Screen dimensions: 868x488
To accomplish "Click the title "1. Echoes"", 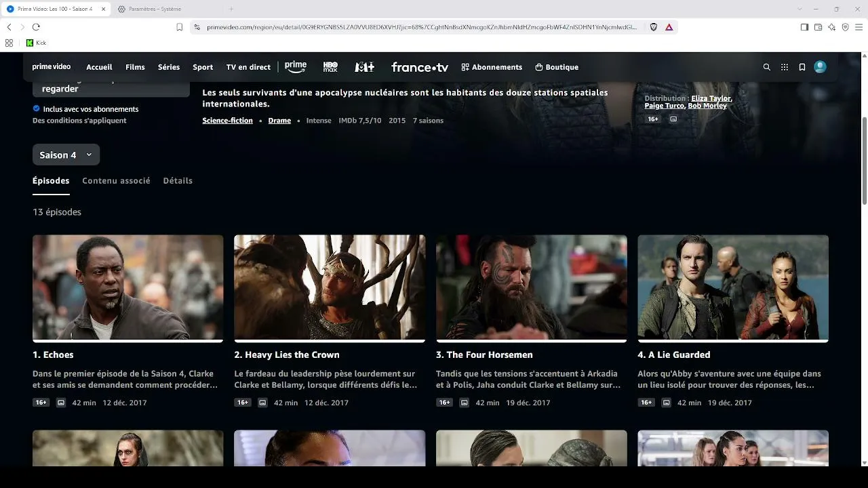I will (53, 354).
